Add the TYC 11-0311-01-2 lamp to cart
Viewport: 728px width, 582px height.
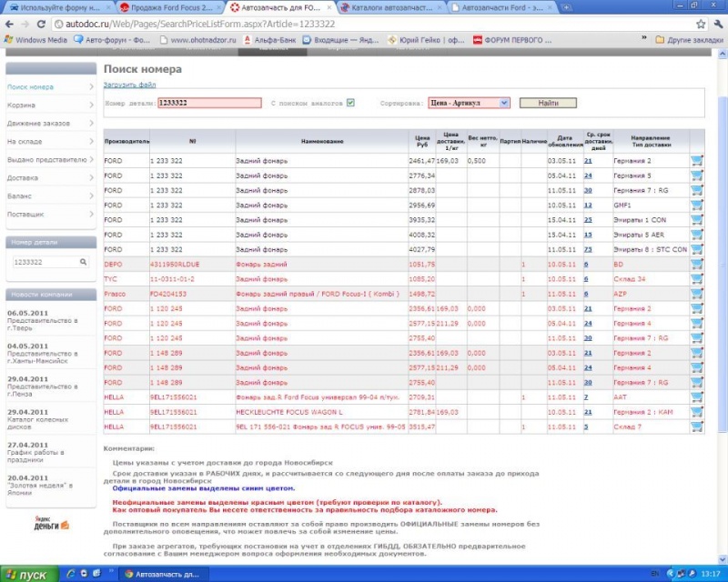click(697, 278)
